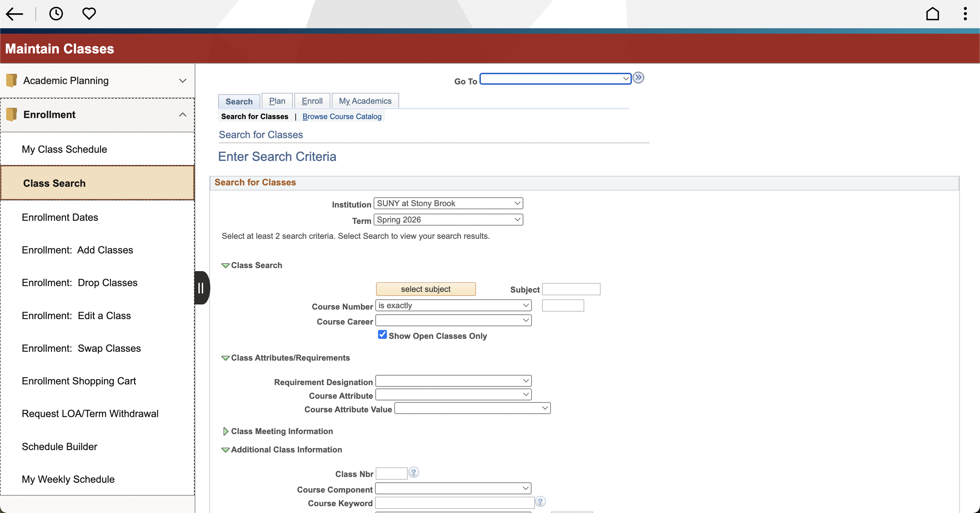The image size is (980, 513).
Task: Open Enrollment Shopping Cart
Action: [97, 381]
